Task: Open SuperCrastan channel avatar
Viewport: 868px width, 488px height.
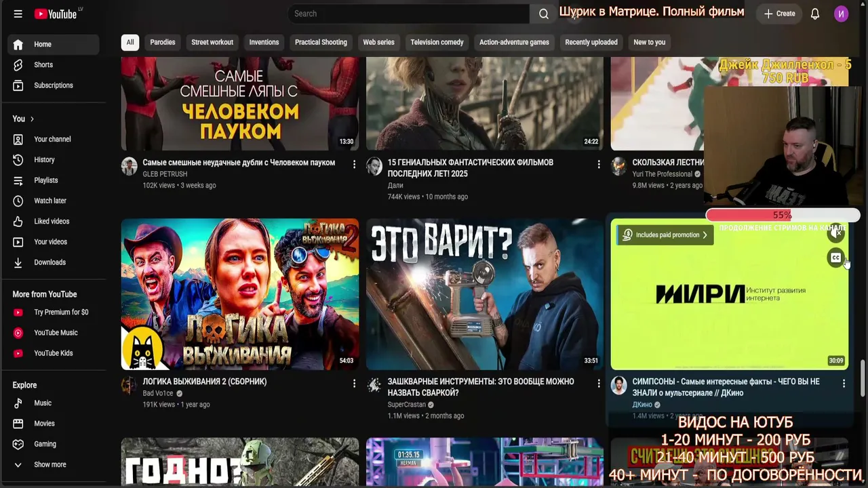Action: tap(374, 385)
